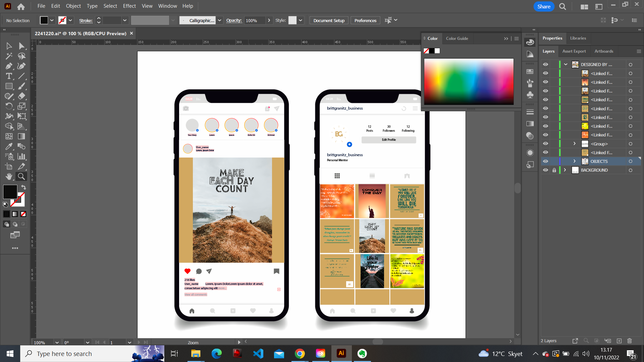The width and height of the screenshot is (644, 362).
Task: Select the Eyedropper tool
Action: tap(9, 146)
